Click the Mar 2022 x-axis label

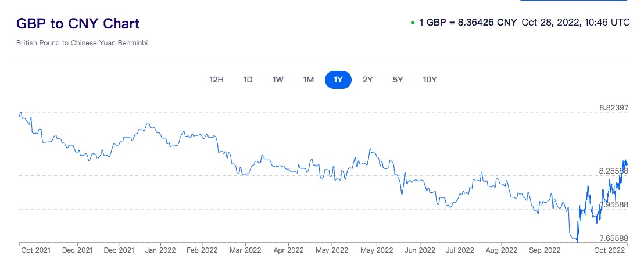tap(245, 251)
